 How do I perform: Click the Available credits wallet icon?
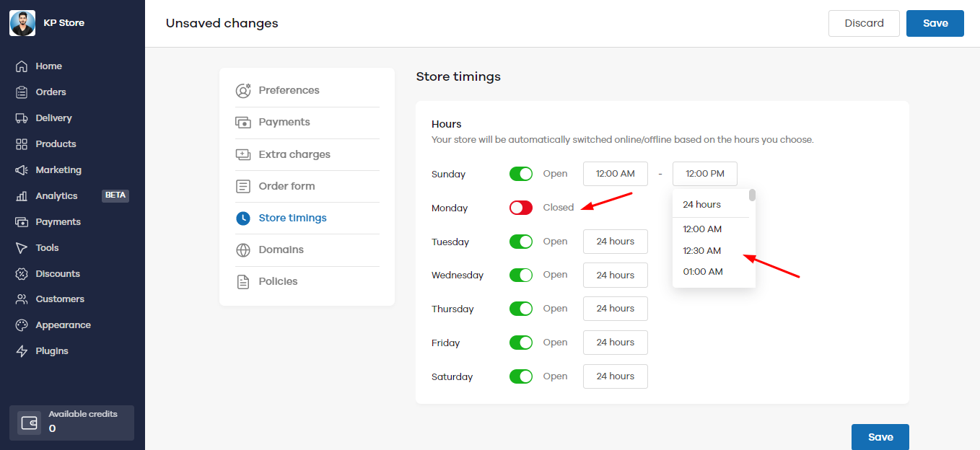[30, 423]
